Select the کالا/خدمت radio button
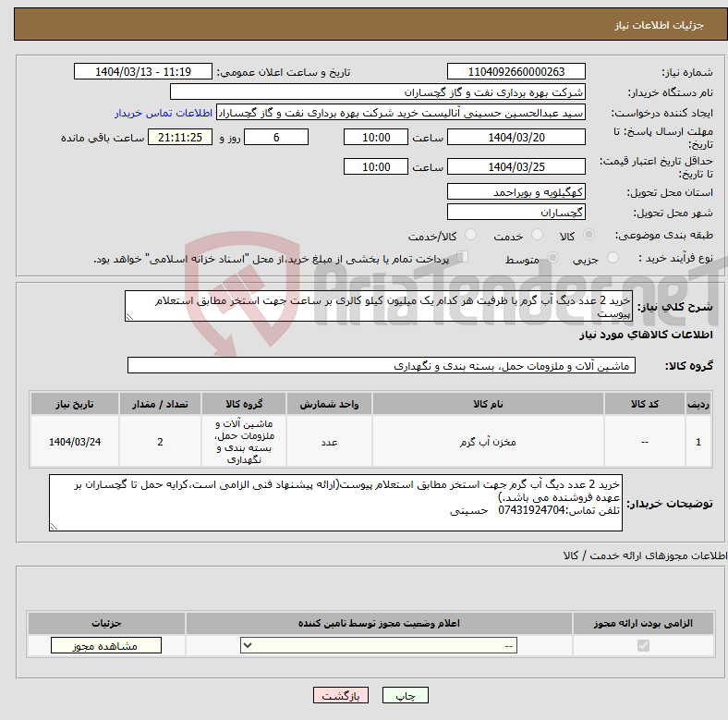The image size is (728, 720). coord(470,235)
